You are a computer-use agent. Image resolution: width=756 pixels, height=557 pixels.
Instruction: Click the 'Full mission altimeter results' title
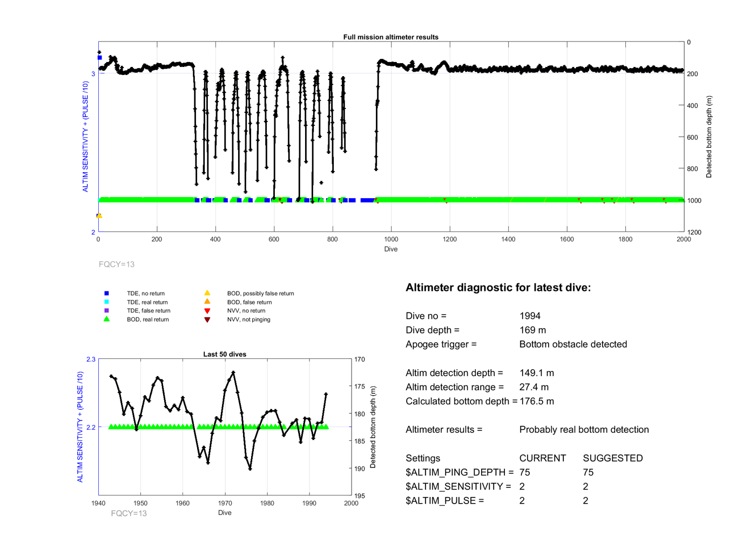(x=390, y=37)
